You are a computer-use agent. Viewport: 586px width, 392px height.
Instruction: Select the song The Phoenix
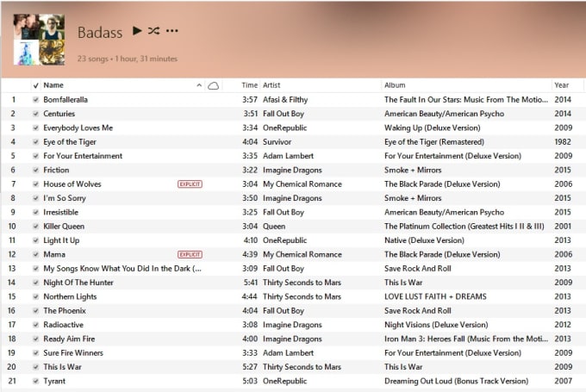tap(65, 310)
